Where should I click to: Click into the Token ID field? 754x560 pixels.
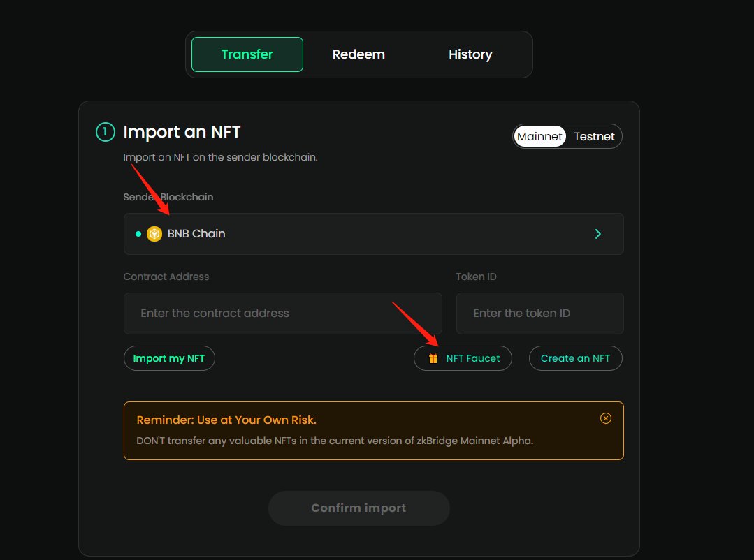click(x=539, y=314)
